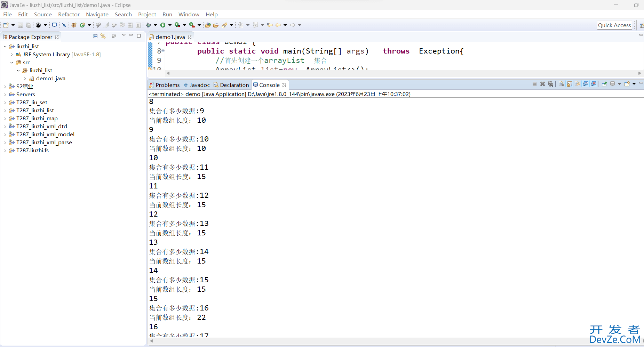Select demo1.java in Package Explorer

pos(50,79)
